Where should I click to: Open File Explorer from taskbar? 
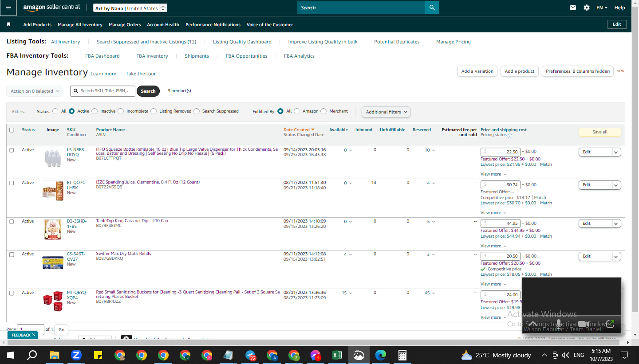(x=54, y=355)
